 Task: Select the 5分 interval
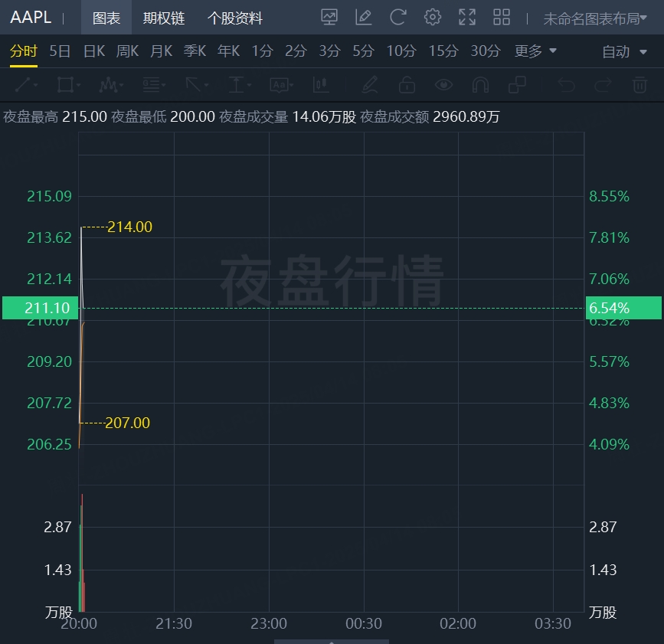coord(363,51)
